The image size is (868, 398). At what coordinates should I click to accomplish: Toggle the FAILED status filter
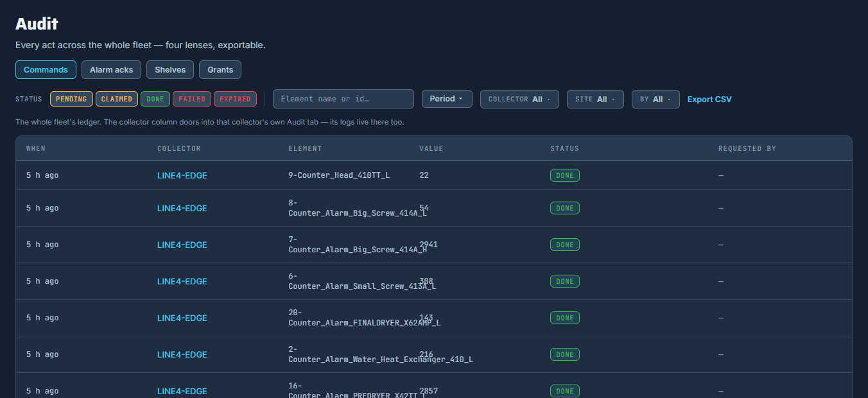point(192,99)
